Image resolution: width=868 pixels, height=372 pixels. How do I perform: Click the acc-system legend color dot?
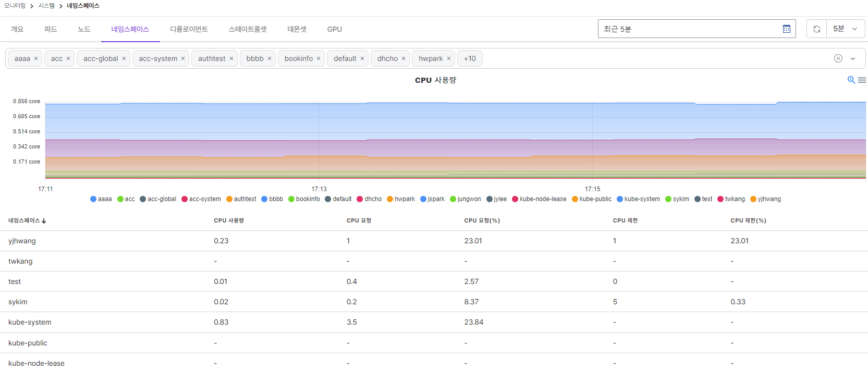pyautogui.click(x=185, y=199)
